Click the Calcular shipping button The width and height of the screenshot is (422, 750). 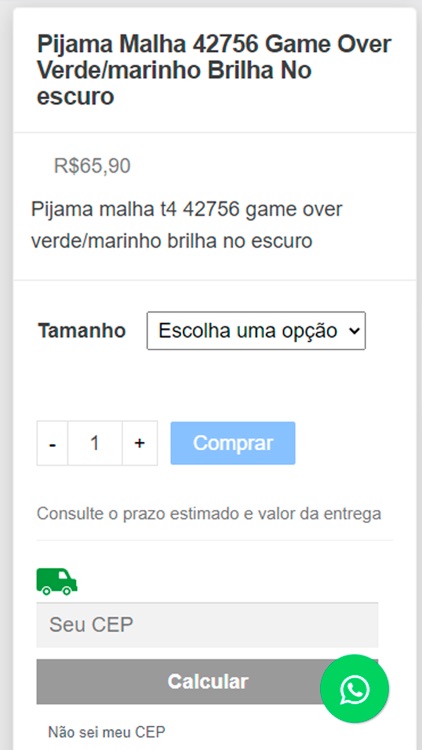pos(207,682)
